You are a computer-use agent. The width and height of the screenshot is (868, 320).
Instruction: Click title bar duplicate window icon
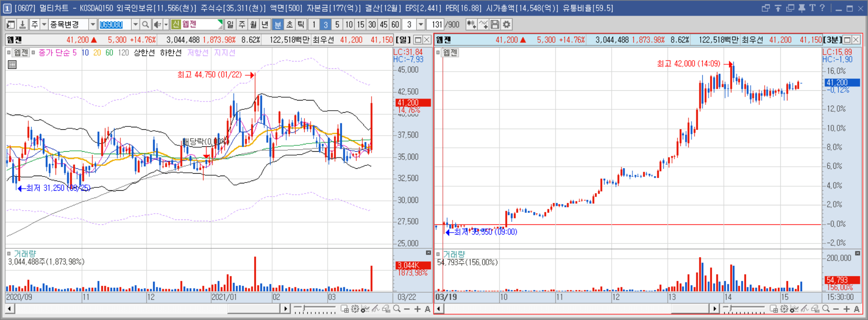(x=790, y=8)
